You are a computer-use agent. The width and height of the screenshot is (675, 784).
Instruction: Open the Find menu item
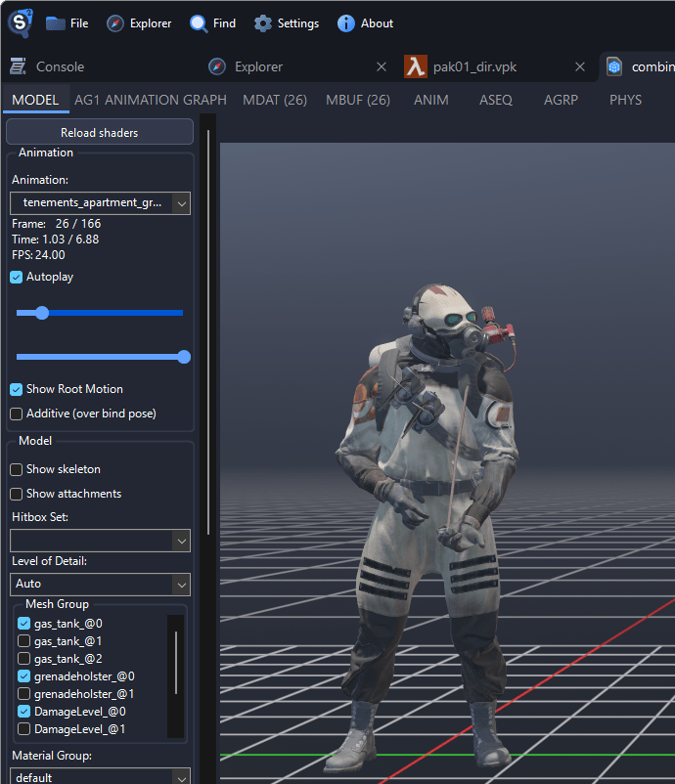click(212, 23)
